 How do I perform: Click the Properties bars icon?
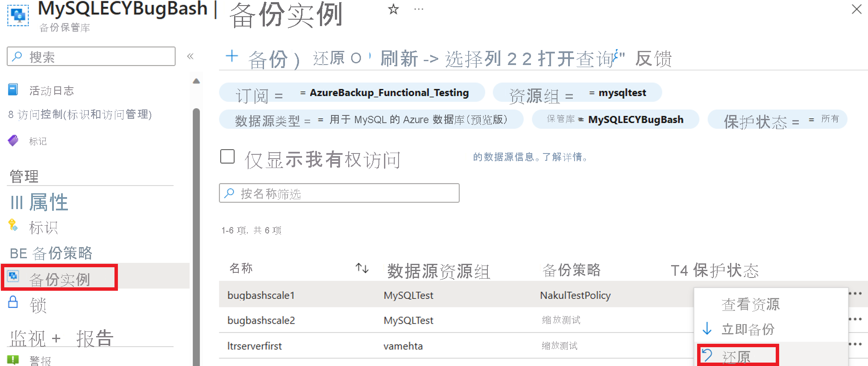(x=17, y=202)
